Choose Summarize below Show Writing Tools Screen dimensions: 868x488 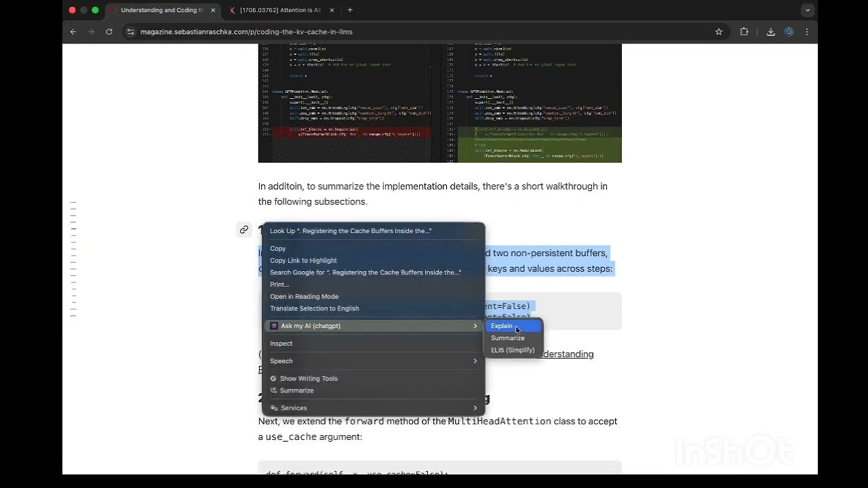[374, 390]
